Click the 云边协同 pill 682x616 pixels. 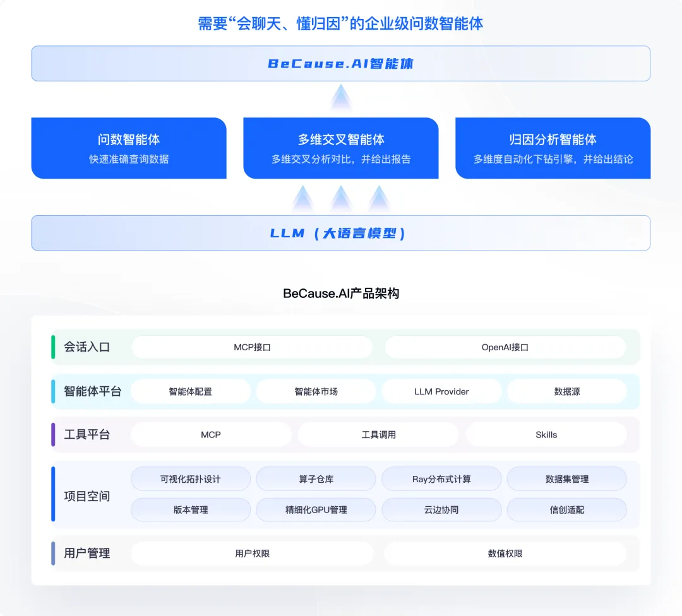point(441,509)
